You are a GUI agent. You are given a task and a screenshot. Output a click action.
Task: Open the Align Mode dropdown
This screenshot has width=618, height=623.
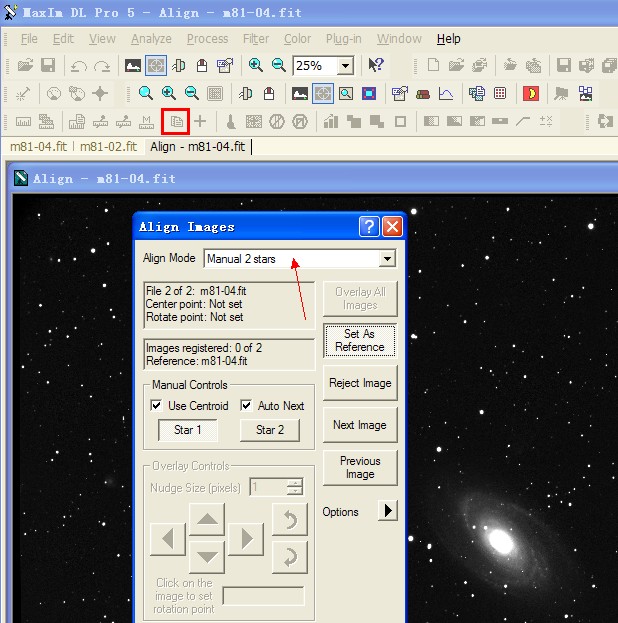(387, 259)
